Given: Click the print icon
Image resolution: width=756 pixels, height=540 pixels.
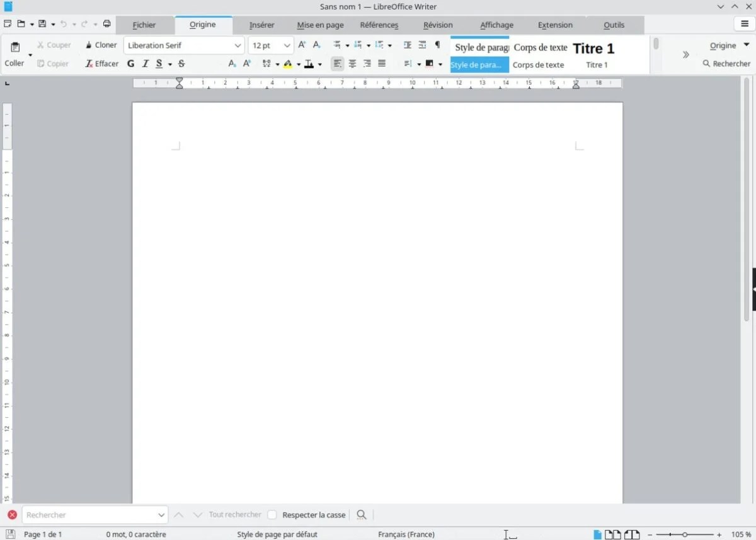Looking at the screenshot, I should 106,24.
